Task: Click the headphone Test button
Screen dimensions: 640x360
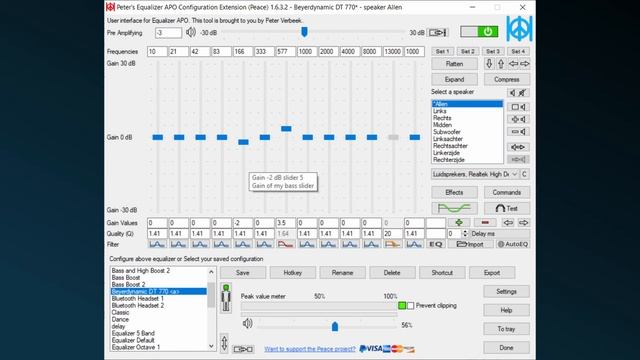Action: (x=507, y=209)
